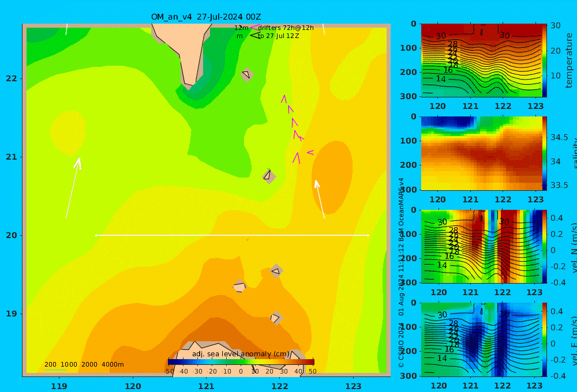Click the orange elliptical high east of 122.5E

[x=332, y=177]
